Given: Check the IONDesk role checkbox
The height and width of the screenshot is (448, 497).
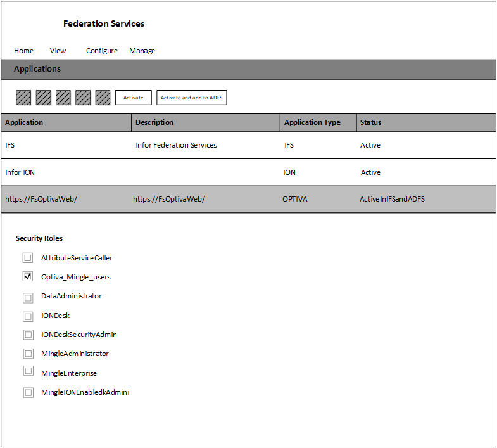Looking at the screenshot, I should point(28,316).
